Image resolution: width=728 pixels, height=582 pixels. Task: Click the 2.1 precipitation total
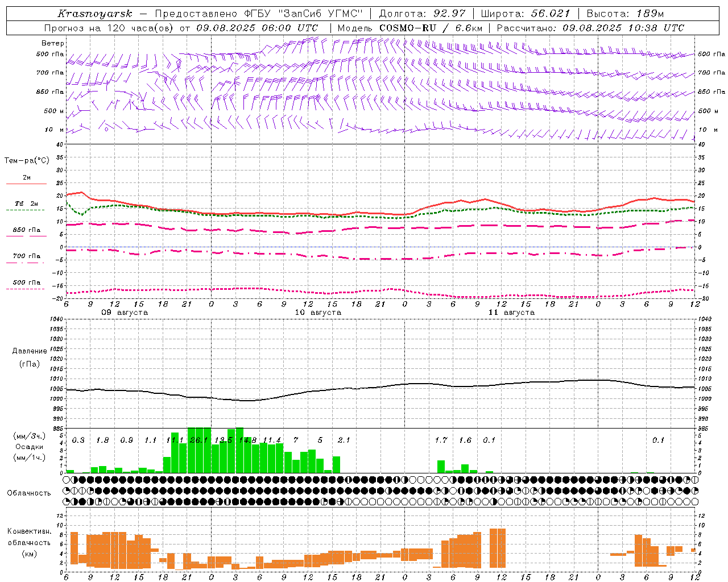click(344, 440)
